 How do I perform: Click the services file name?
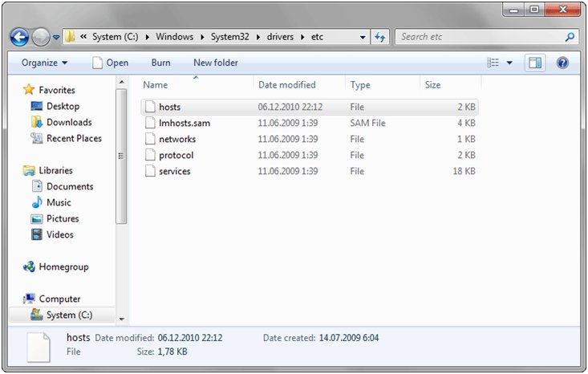click(x=175, y=172)
